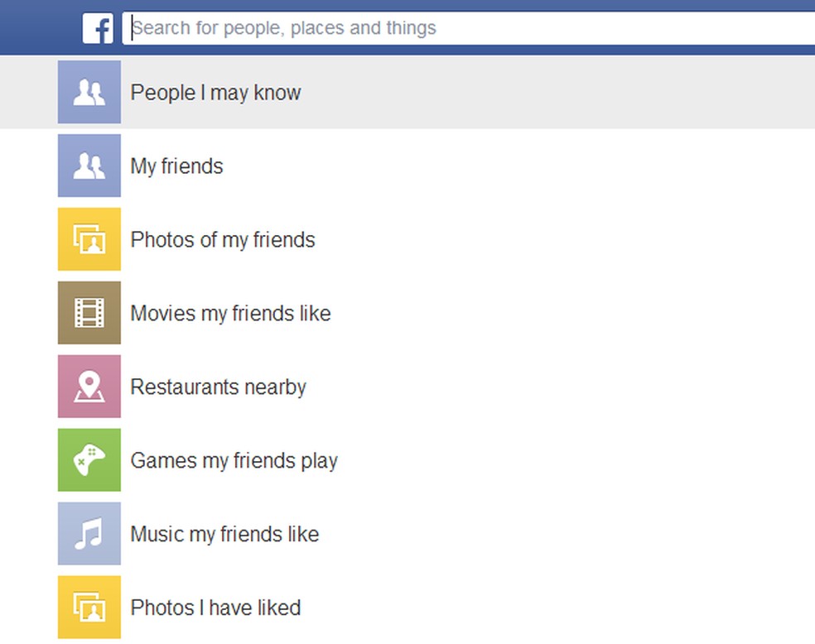Click the Photos I have liked icon
Image resolution: width=815 pixels, height=644 pixels.
(x=89, y=608)
